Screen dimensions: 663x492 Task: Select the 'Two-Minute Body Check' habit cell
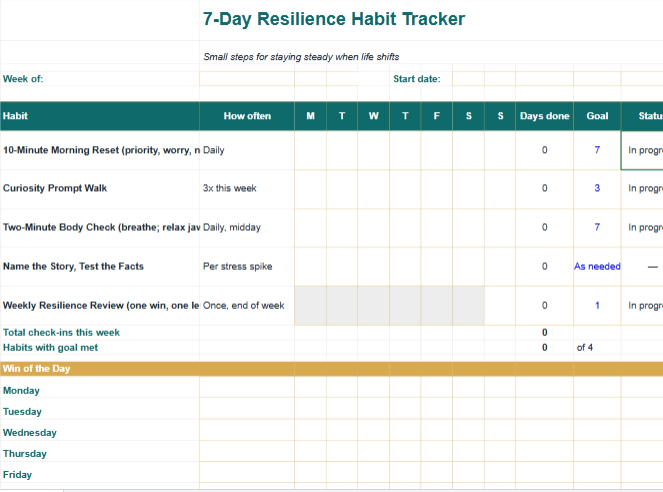click(100, 227)
